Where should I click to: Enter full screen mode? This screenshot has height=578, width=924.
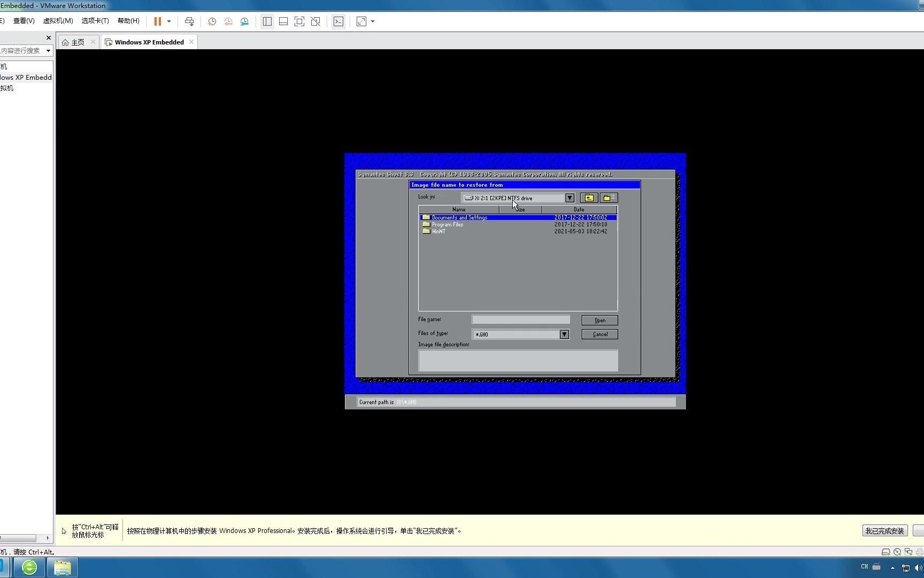(x=299, y=21)
